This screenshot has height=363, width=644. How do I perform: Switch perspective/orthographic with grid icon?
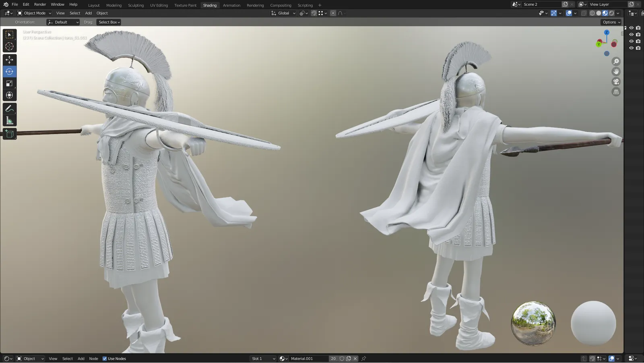click(x=616, y=92)
